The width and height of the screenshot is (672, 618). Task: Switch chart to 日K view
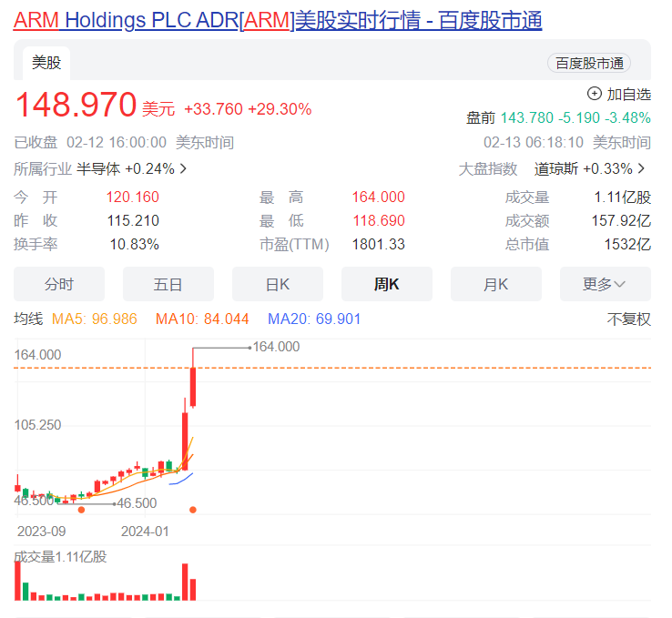(x=278, y=284)
